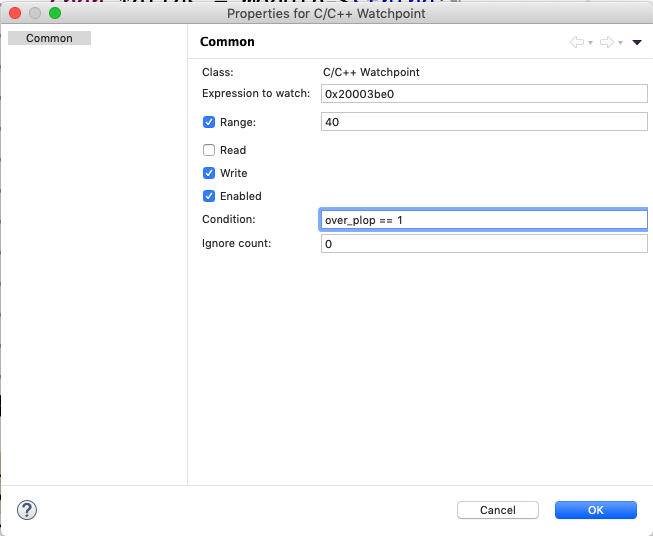
Task: Disable the Write checkbox
Action: (x=209, y=173)
